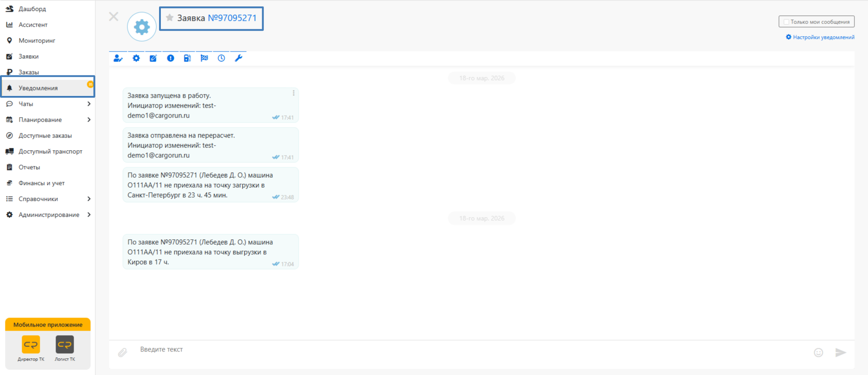Viewport: 868px width, 375px height.
Task: Open request link №97095271 in header
Action: click(232, 18)
